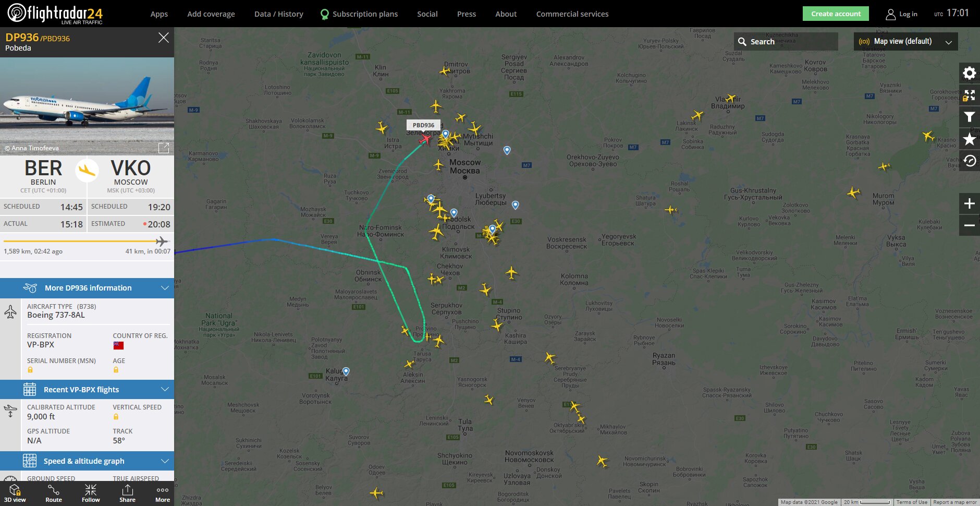Click the map Search field
The height and width of the screenshot is (506, 980).
coord(786,41)
